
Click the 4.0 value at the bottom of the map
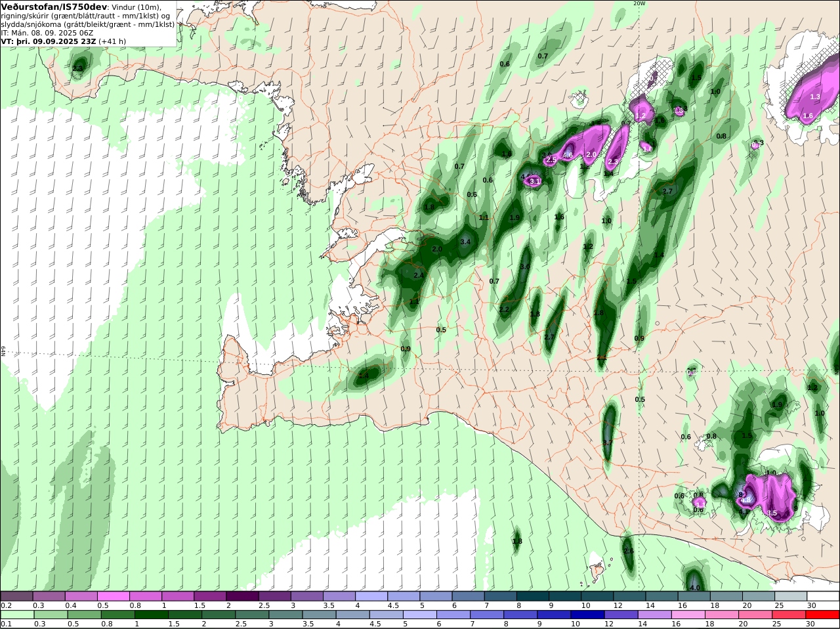[695, 588]
